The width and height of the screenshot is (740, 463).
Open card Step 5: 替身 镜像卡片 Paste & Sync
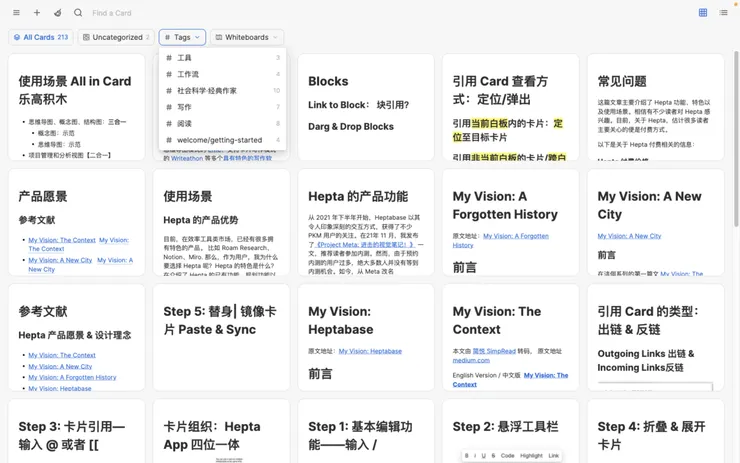221,337
